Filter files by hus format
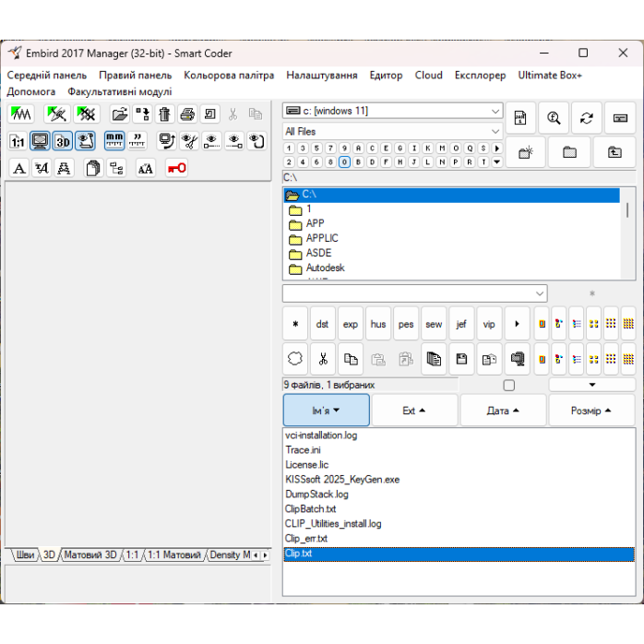 pos(378,324)
